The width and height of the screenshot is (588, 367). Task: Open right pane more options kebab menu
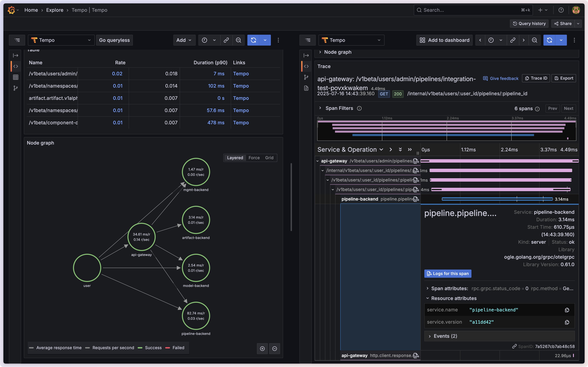pyautogui.click(x=574, y=40)
